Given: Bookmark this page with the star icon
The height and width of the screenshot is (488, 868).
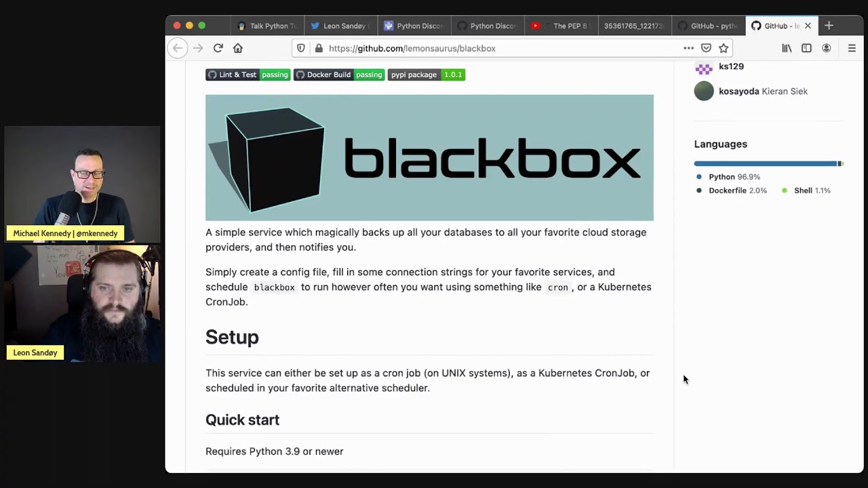Looking at the screenshot, I should pos(724,48).
